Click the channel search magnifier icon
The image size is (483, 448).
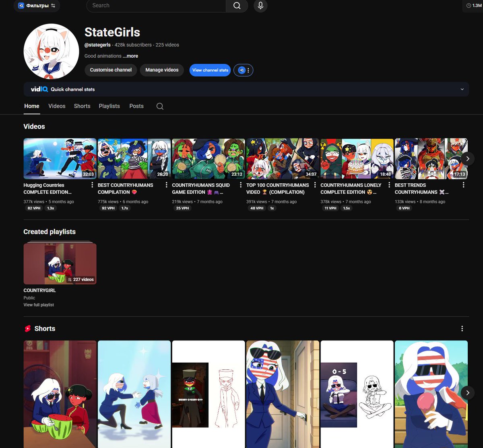(x=160, y=106)
